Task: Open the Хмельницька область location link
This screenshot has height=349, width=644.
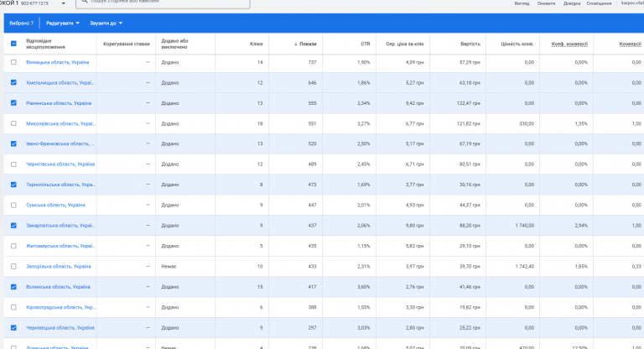Action: point(60,82)
